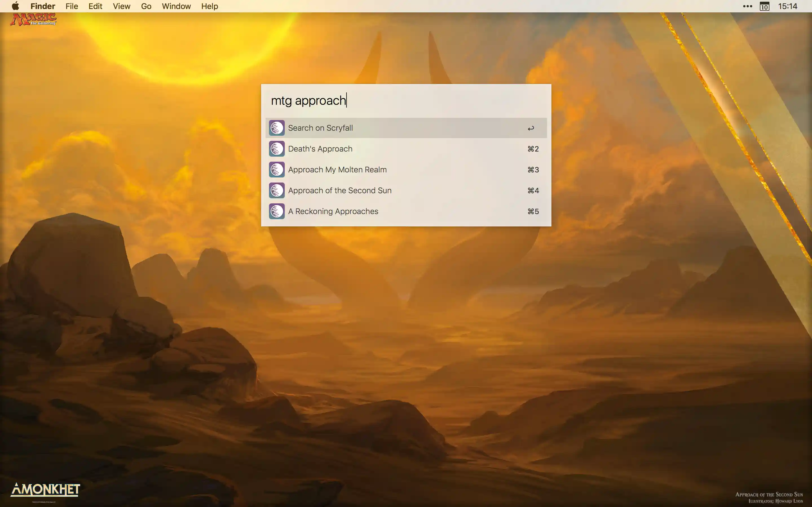
Task: Open the Finder menu
Action: 43,6
